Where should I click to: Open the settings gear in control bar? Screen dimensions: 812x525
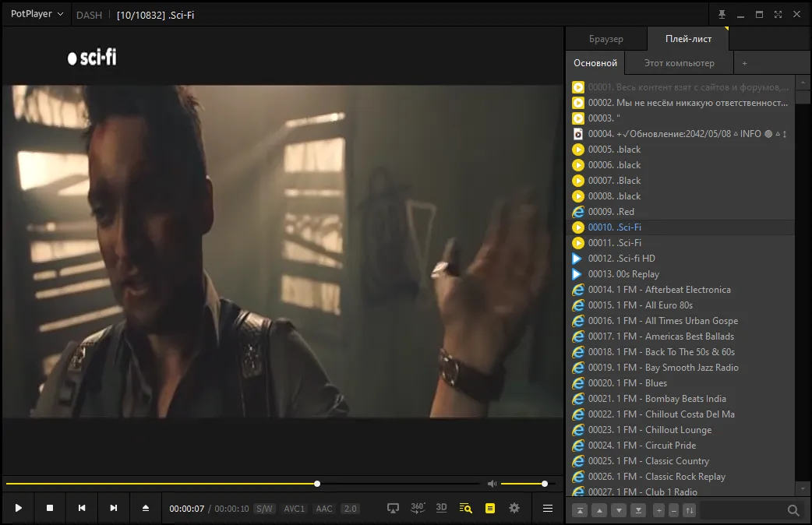pyautogui.click(x=514, y=508)
